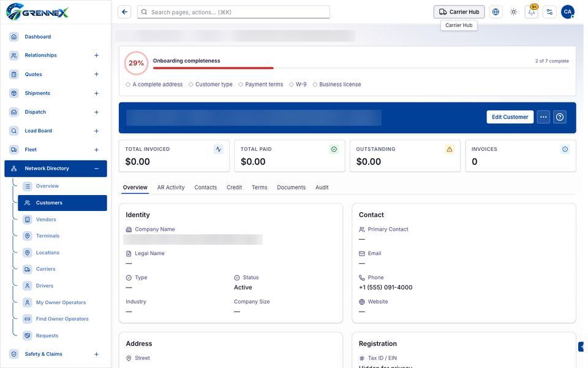Open the settings sliders icon
588x368 pixels.
(550, 12)
